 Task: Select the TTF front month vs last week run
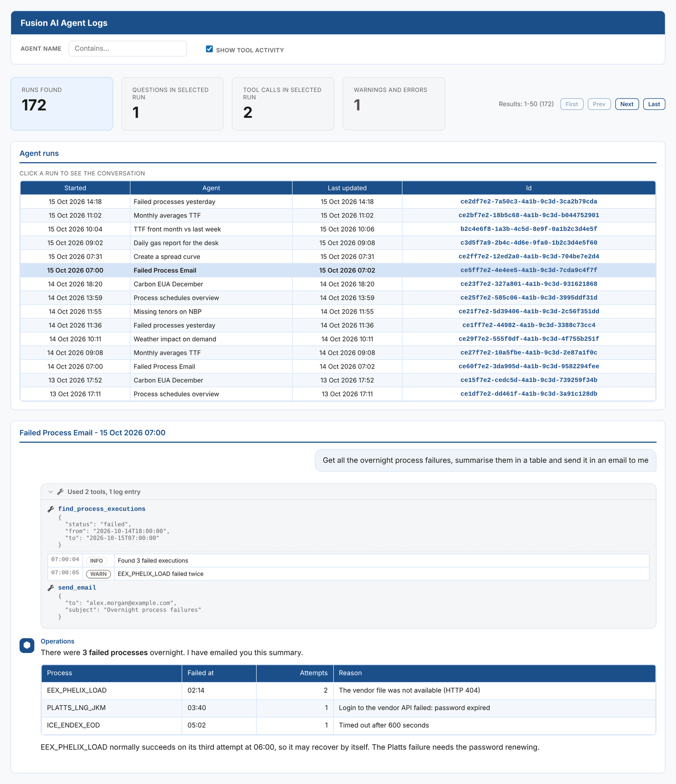click(x=338, y=229)
